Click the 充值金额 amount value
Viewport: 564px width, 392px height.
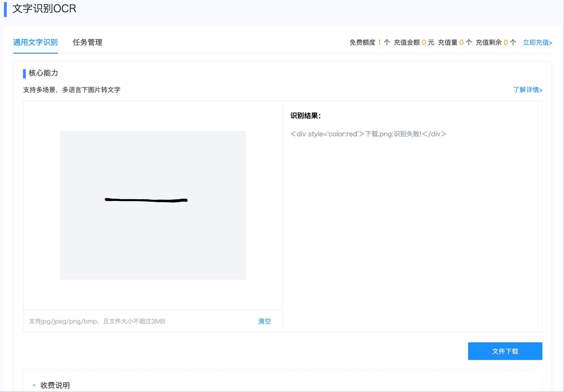(x=423, y=42)
